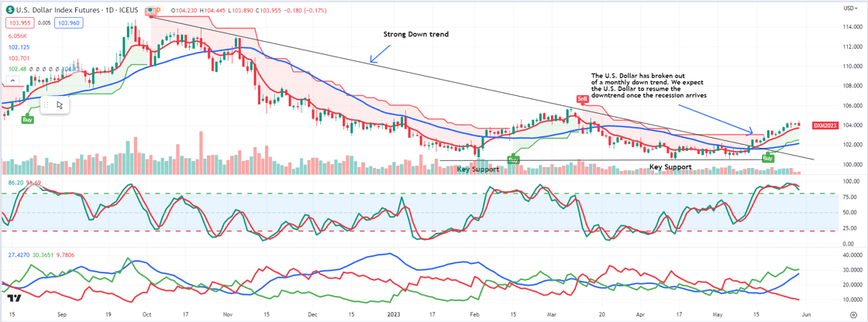The image size is (868, 322).
Task: Click the green DI value 30.3651
Action: click(42, 255)
